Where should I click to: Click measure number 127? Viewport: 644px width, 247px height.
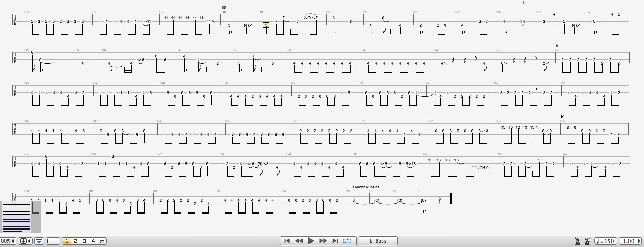tap(26, 50)
